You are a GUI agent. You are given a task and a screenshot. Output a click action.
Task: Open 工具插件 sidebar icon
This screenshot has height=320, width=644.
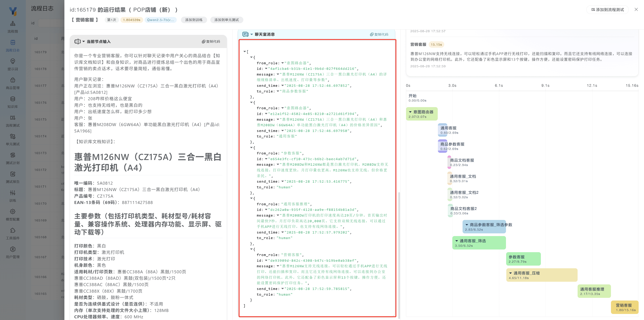click(x=13, y=230)
